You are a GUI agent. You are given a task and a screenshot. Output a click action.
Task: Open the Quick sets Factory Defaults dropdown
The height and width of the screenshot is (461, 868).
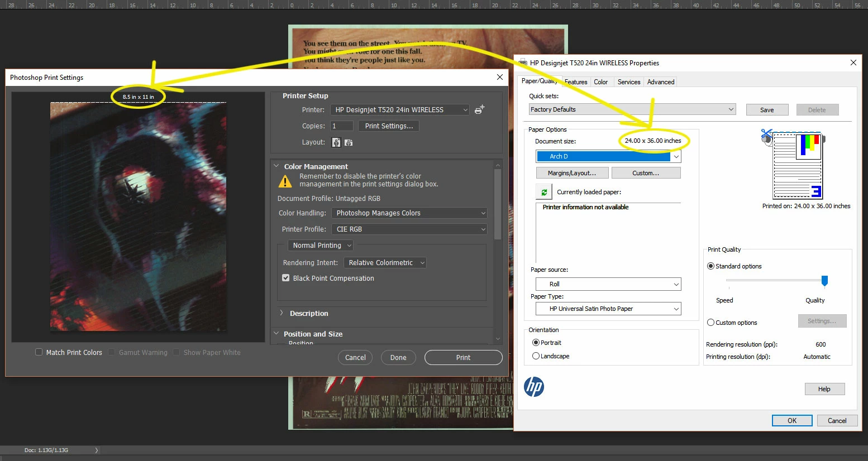(x=632, y=109)
